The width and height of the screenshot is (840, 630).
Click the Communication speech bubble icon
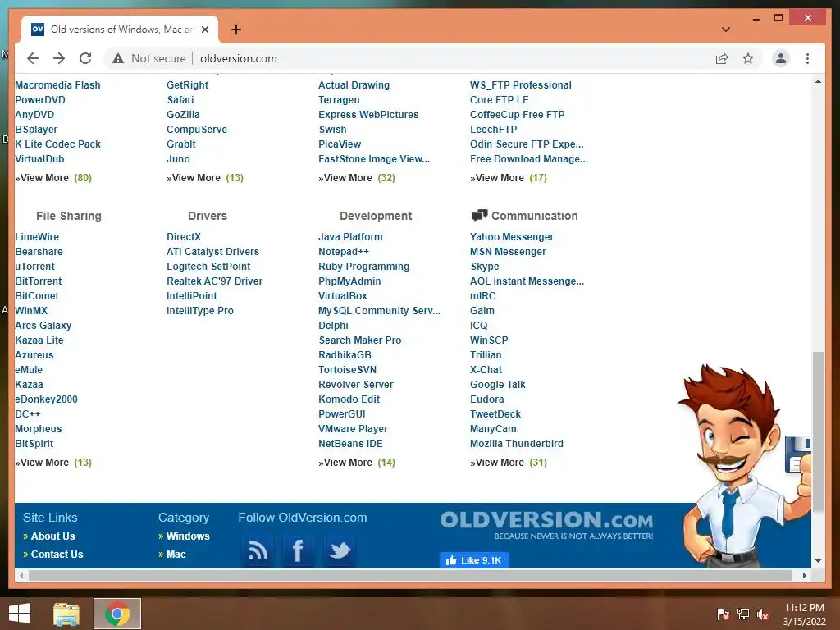coord(479,216)
